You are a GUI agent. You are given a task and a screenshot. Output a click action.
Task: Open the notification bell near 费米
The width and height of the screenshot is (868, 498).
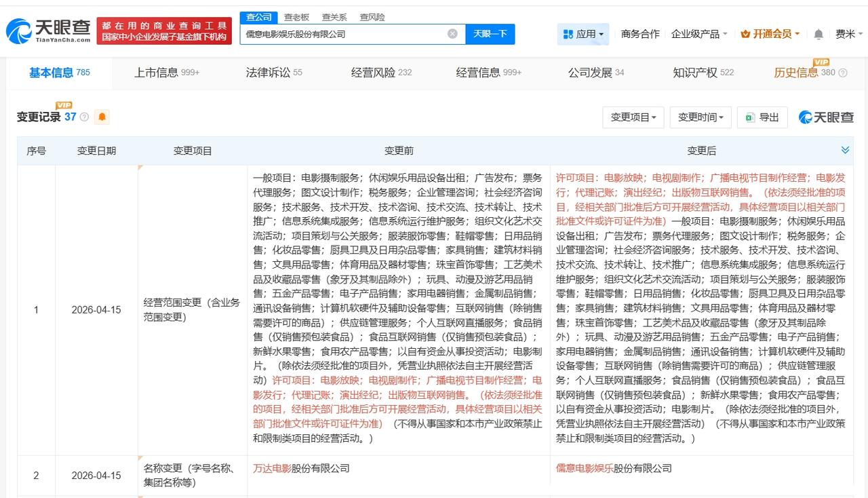(x=818, y=33)
